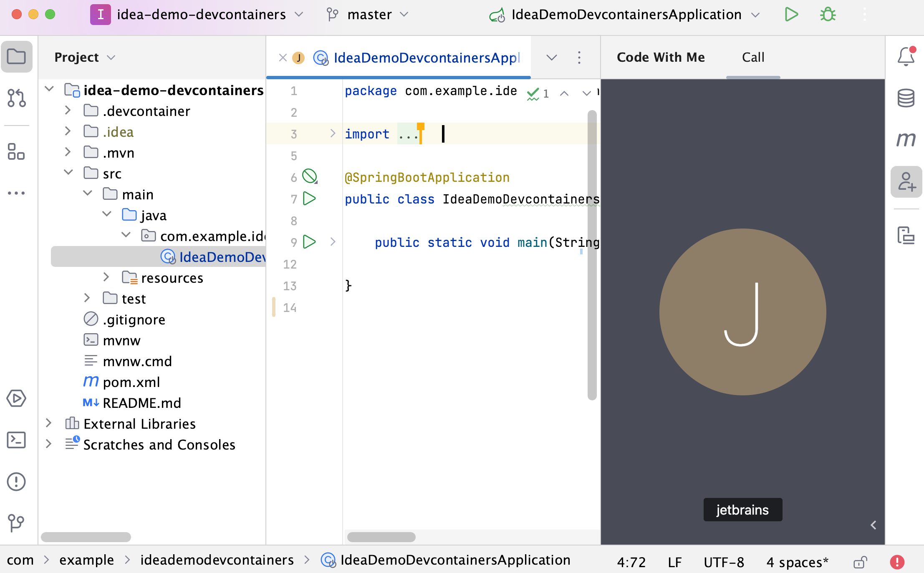The image size is (924, 573).
Task: Start debugging with the bug icon
Action: click(x=827, y=14)
